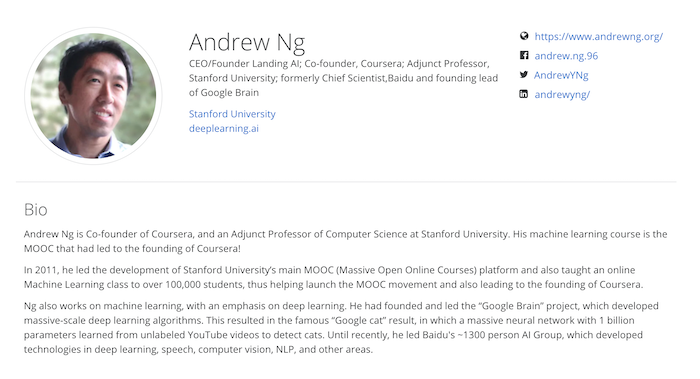Click the horizontal divider above Bio

click(x=346, y=182)
